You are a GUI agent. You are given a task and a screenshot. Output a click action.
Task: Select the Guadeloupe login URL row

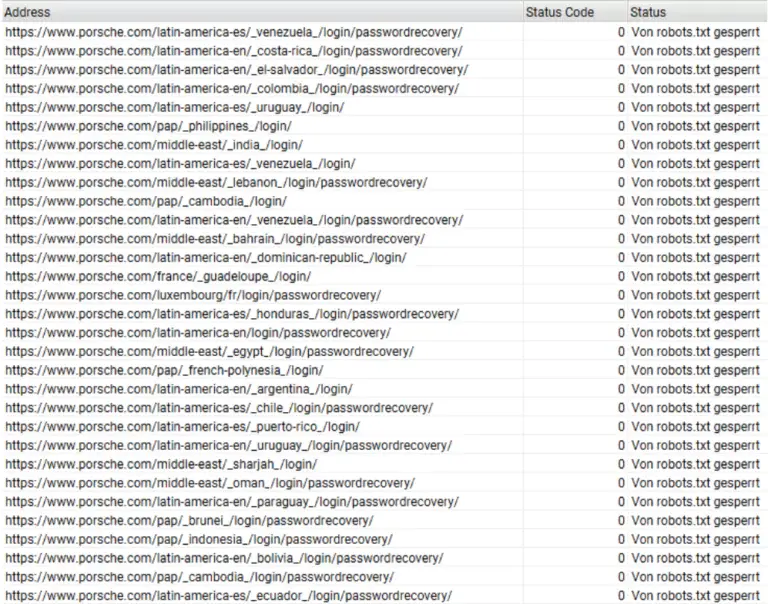158,276
